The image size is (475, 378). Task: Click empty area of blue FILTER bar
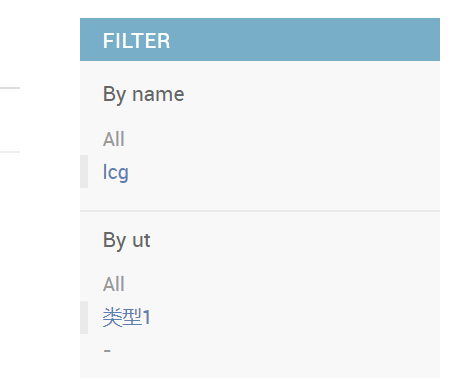tap(300, 40)
